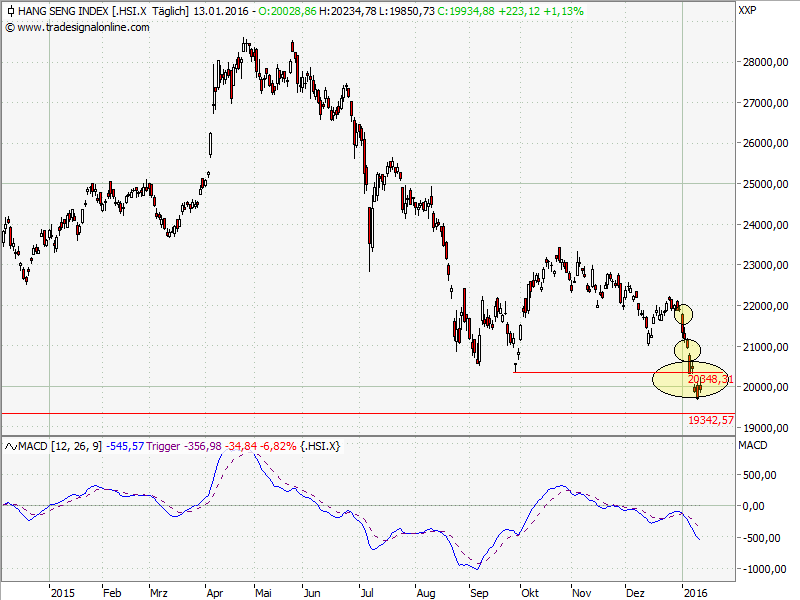Image resolution: width=800 pixels, height=600 pixels.
Task: Click the 25000,00 price axis label
Action: pyautogui.click(x=762, y=185)
